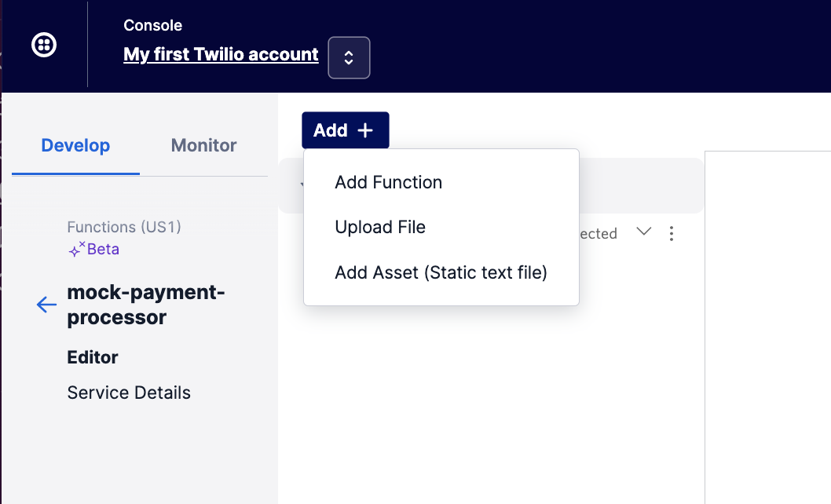Expand the chevron dropdown near the file row
This screenshot has height=504, width=831.
coord(644,233)
